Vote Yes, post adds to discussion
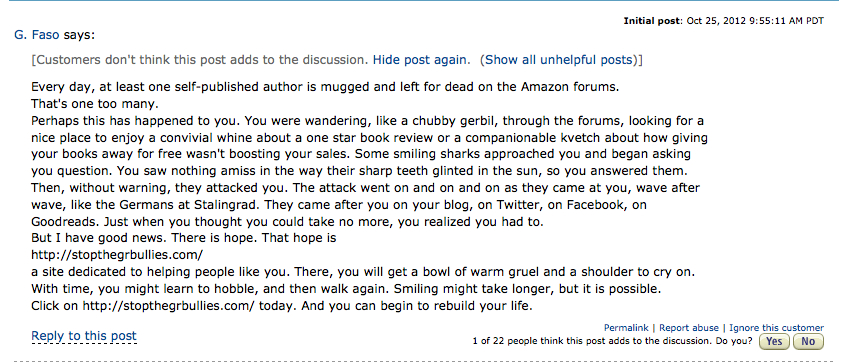Screen dimensions: 847x363 774,341
